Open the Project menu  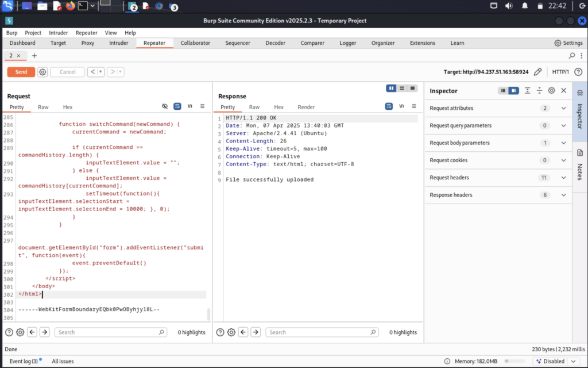33,33
